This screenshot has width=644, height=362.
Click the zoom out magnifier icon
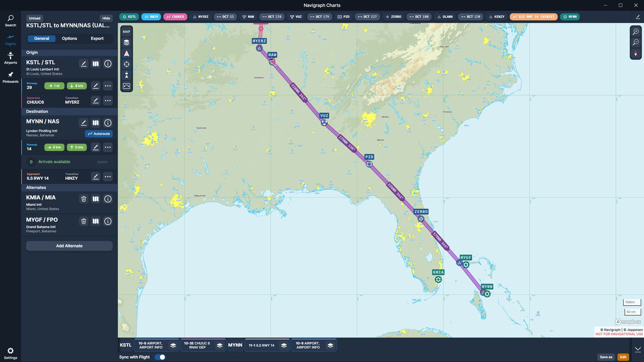point(636,42)
